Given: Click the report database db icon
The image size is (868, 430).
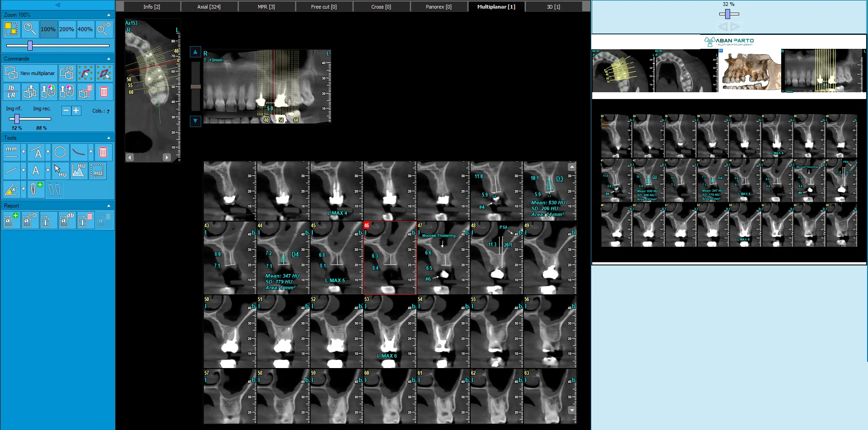Looking at the screenshot, I should [67, 220].
